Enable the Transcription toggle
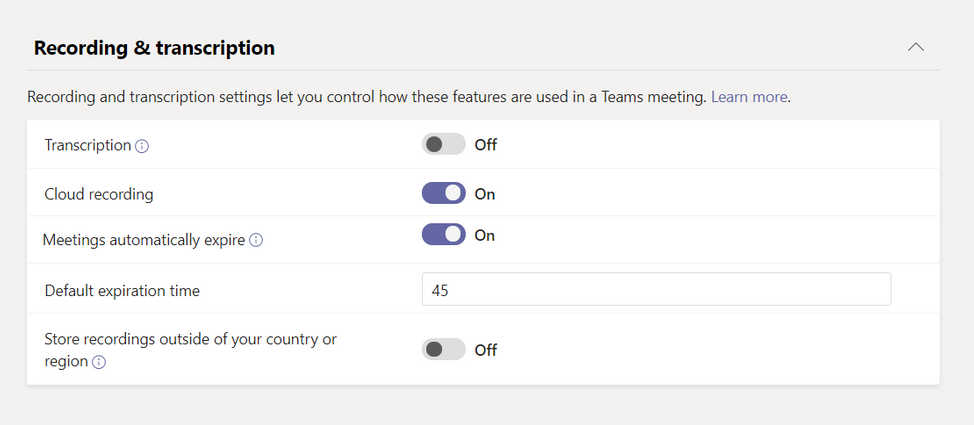 click(444, 144)
